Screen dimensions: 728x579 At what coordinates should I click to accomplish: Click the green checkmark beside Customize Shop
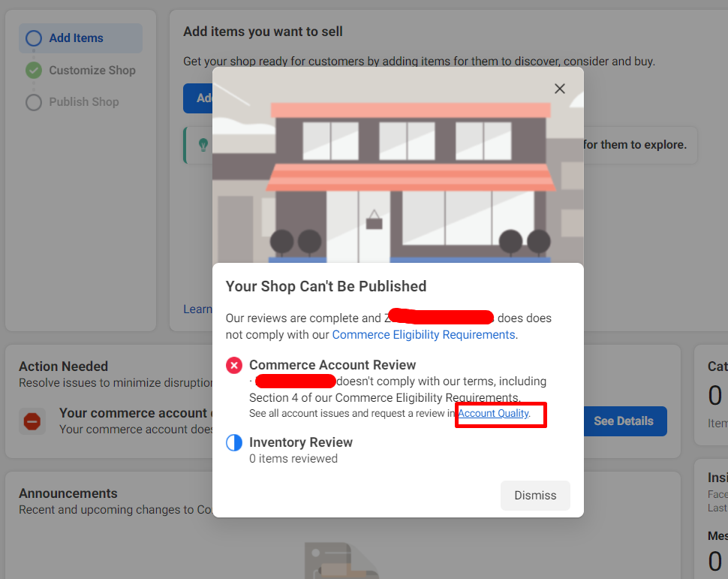[x=33, y=70]
